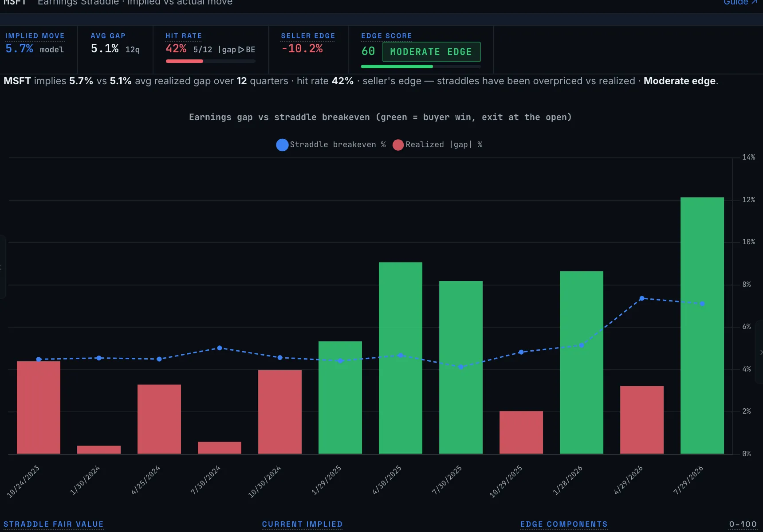
Task: Click the 7/29/2026 x-axis date label
Action: (688, 480)
